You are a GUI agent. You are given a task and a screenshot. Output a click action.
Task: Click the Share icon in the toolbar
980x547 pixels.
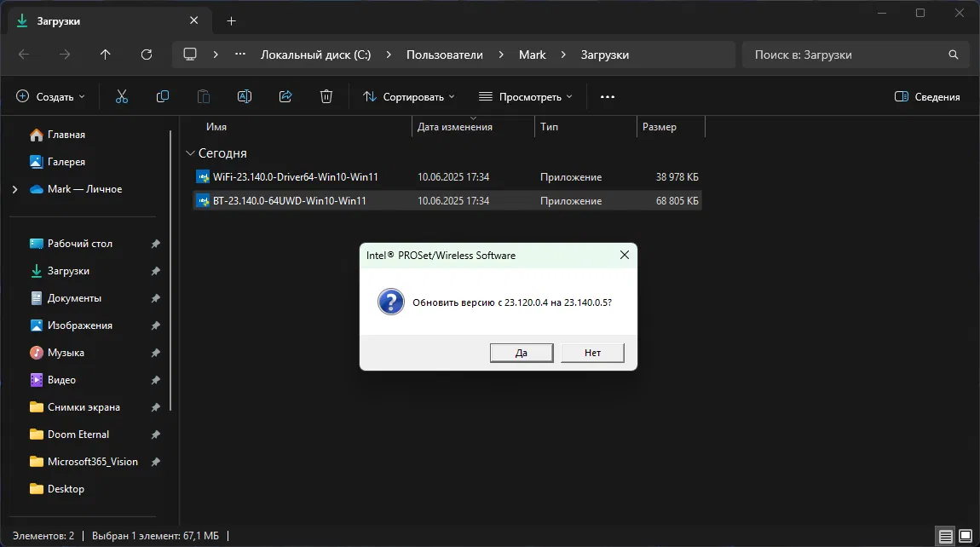click(285, 96)
